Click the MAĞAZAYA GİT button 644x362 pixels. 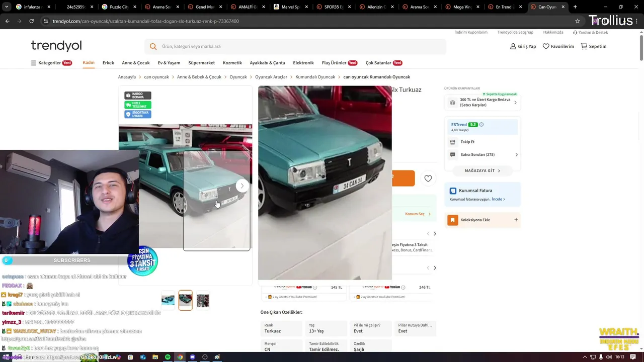482,170
